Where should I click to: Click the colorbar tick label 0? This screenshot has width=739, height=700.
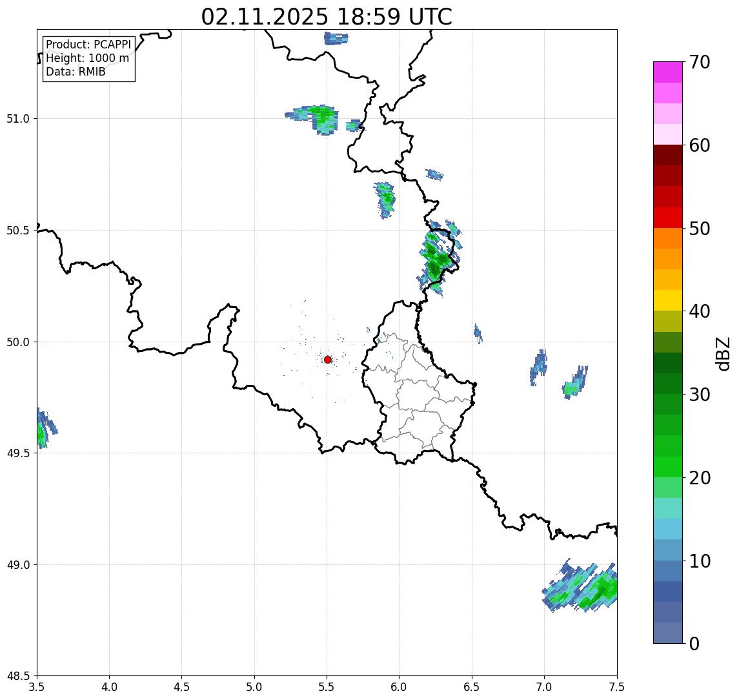(x=694, y=643)
